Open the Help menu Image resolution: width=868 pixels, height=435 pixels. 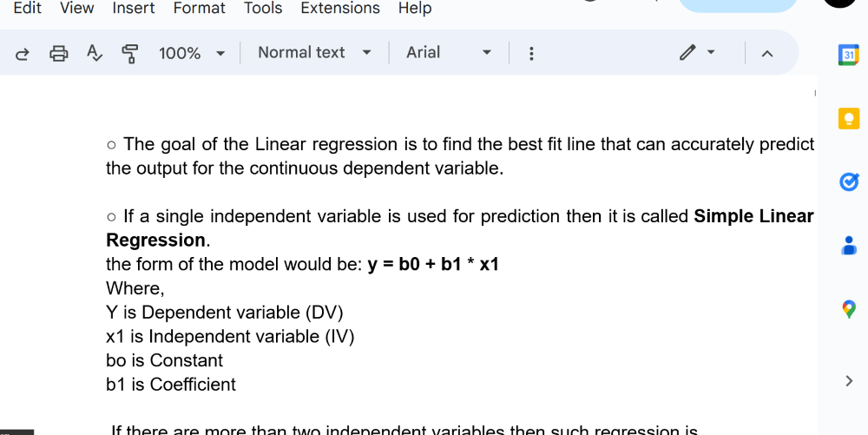pos(415,8)
